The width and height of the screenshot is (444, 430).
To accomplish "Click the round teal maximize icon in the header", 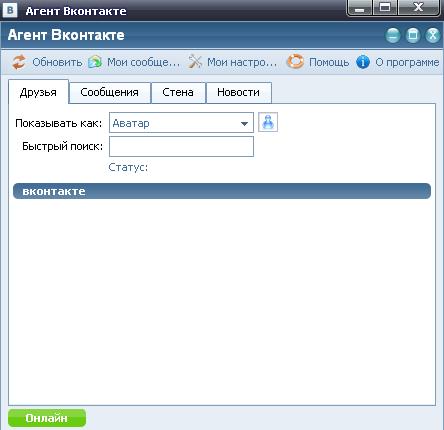I will (x=413, y=35).
